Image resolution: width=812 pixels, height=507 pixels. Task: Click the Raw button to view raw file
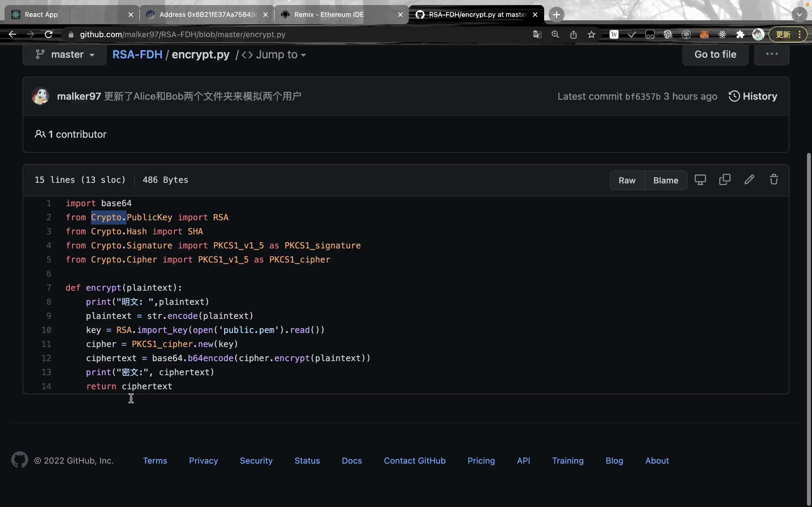pyautogui.click(x=627, y=180)
